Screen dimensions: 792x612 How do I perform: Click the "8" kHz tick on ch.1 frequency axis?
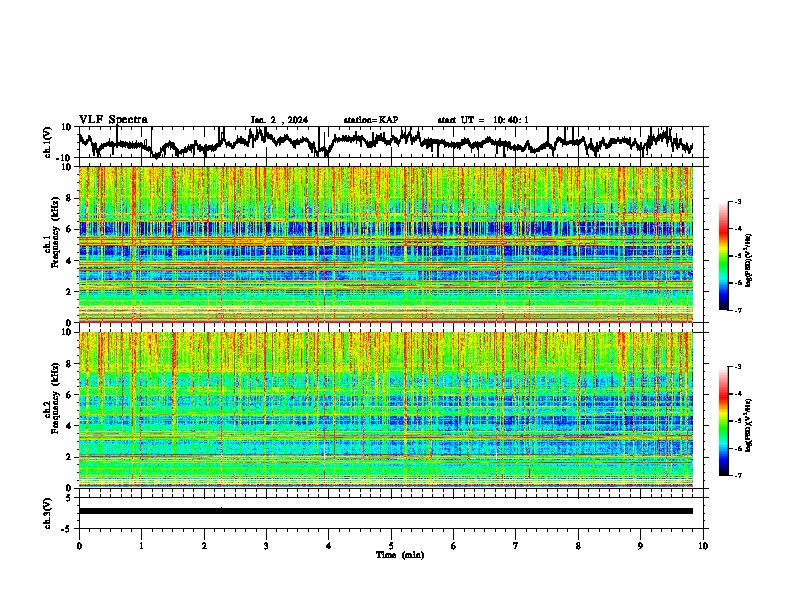[x=70, y=198]
